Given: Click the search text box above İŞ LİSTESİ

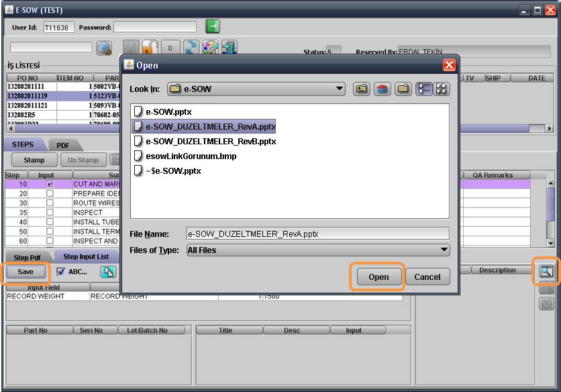Looking at the screenshot, I should 51,47.
